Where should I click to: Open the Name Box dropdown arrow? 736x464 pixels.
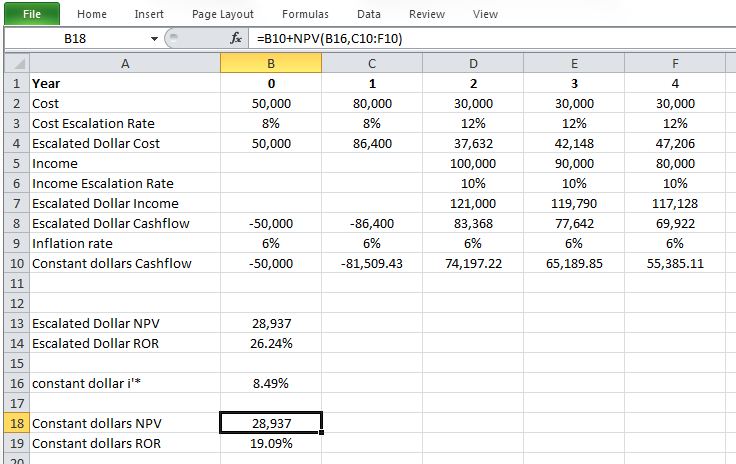(154, 38)
